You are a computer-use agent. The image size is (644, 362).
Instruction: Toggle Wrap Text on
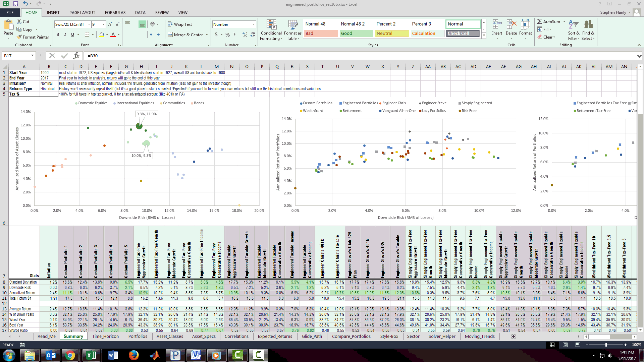(180, 24)
